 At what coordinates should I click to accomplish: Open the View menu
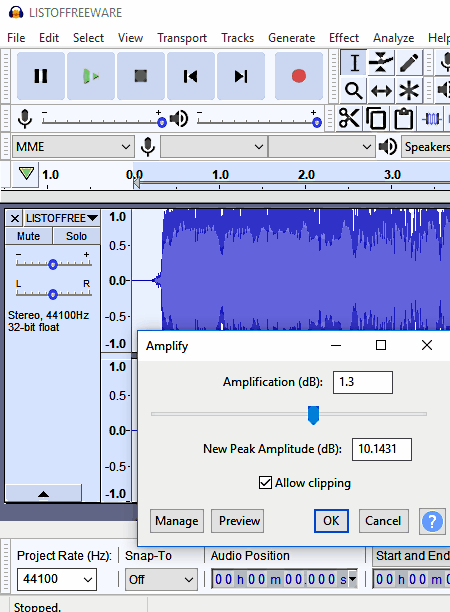130,38
